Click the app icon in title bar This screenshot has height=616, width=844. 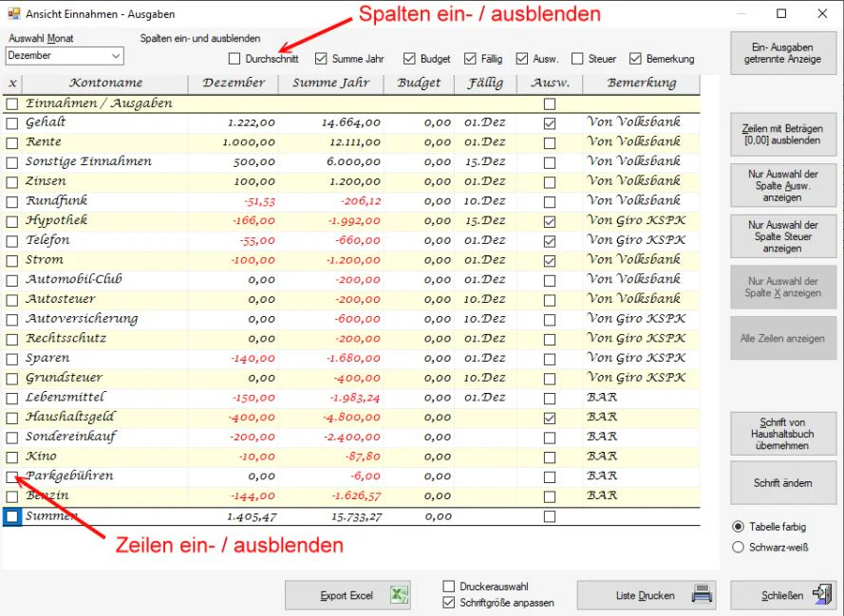coord(14,13)
